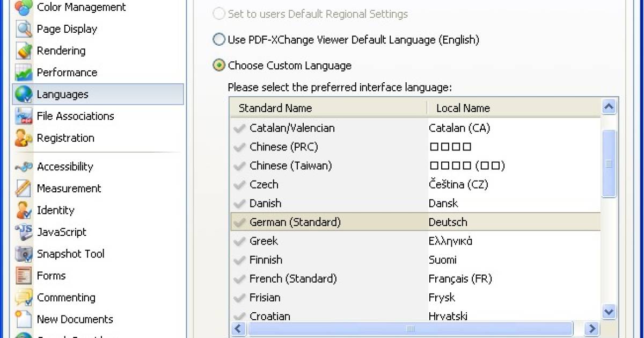Enable Choose Custom Language option

click(x=219, y=65)
